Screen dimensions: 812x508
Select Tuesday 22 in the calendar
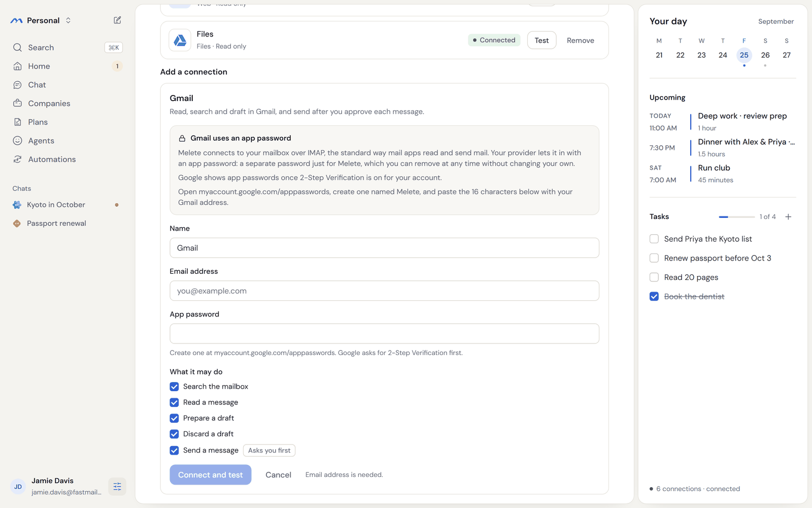tap(680, 55)
